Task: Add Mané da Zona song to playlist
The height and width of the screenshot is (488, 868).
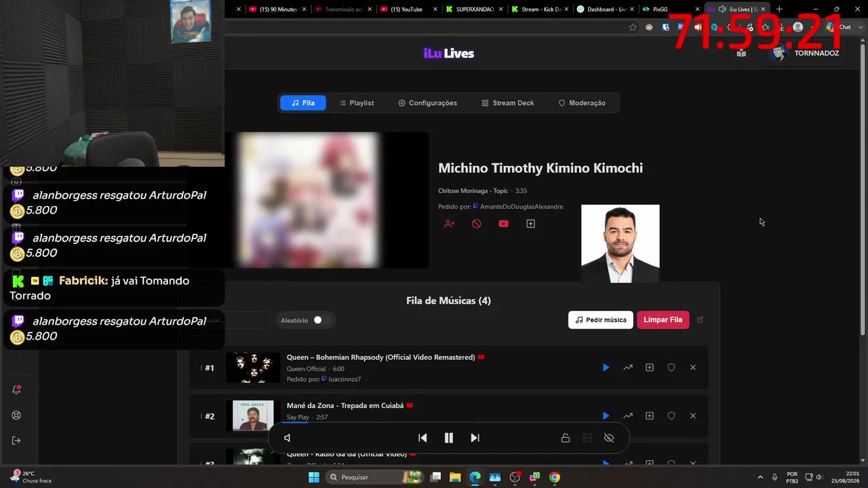Action: coord(650,415)
